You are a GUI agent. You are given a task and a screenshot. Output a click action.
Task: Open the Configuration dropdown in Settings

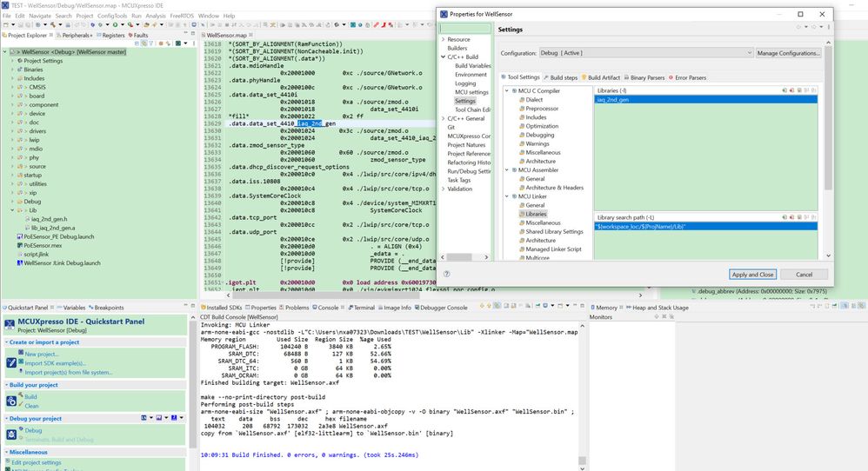pos(643,53)
